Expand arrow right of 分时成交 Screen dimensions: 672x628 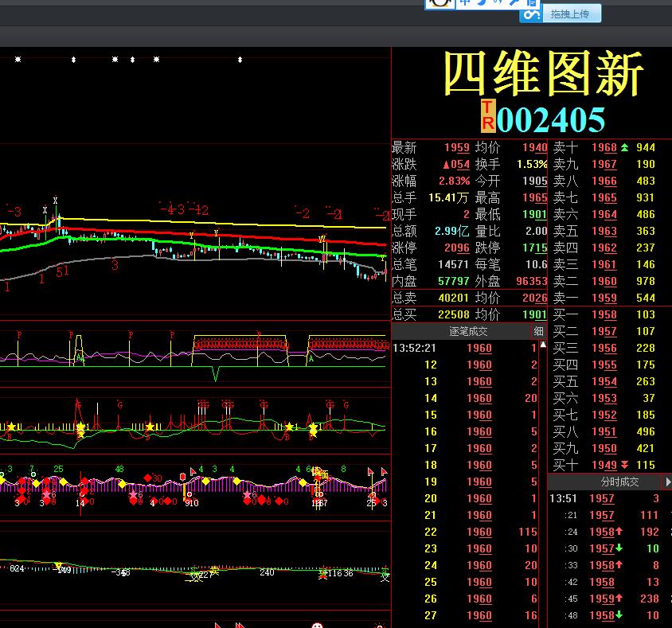click(668, 482)
